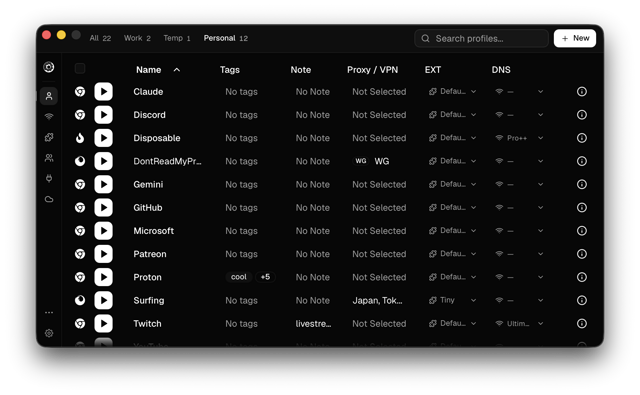
Task: Launch the Surfing profile
Action: pyautogui.click(x=104, y=300)
